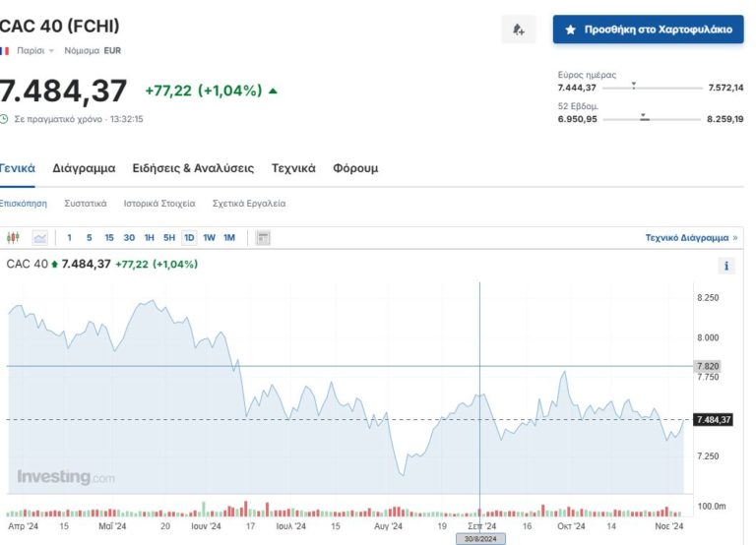Select the 1D chart interval
This screenshot has height=545, width=756.
[188, 237]
